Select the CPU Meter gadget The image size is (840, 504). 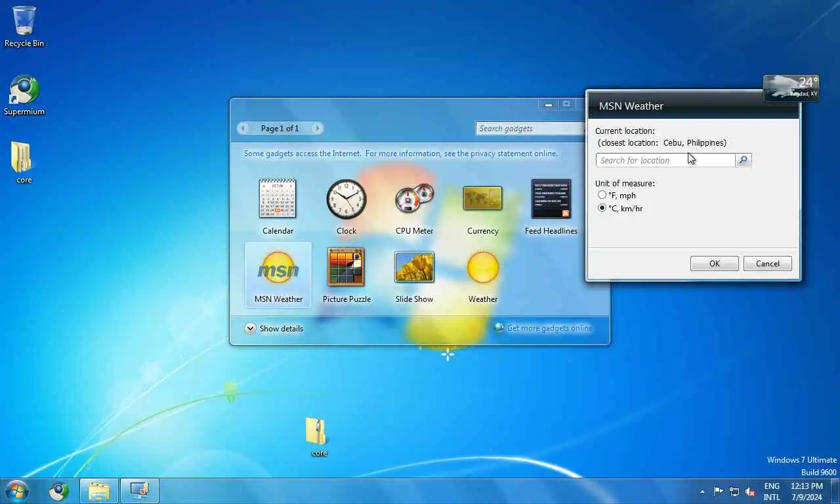click(414, 207)
